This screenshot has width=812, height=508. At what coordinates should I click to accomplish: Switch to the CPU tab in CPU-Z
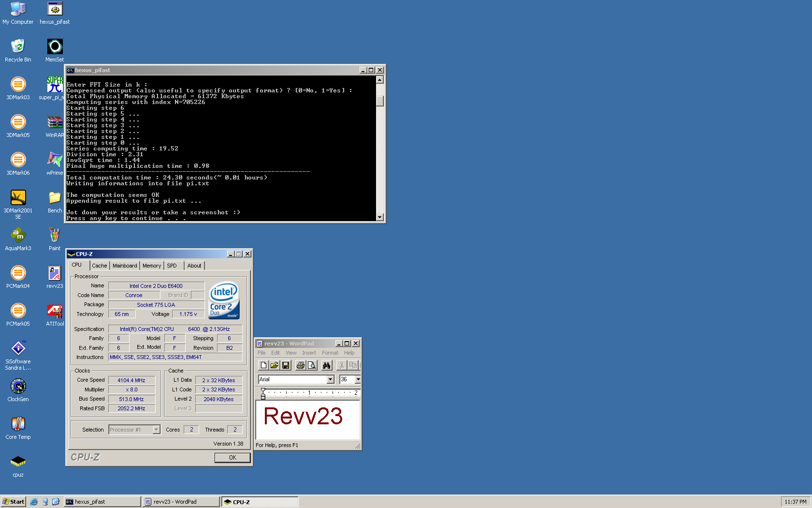[77, 265]
